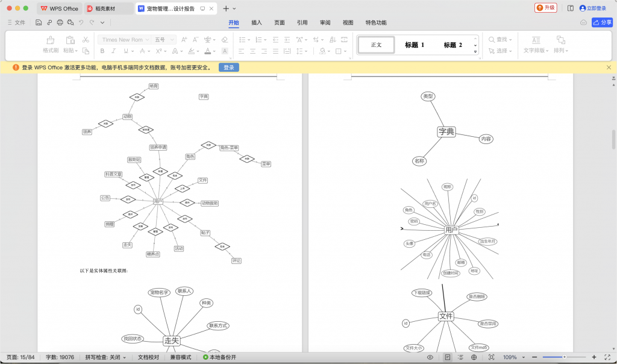Apply italic formatting
The width and height of the screenshot is (617, 364).
[x=113, y=51]
